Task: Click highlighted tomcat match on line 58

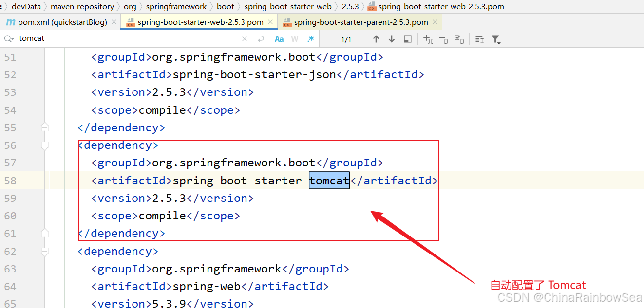Action: coord(329,181)
